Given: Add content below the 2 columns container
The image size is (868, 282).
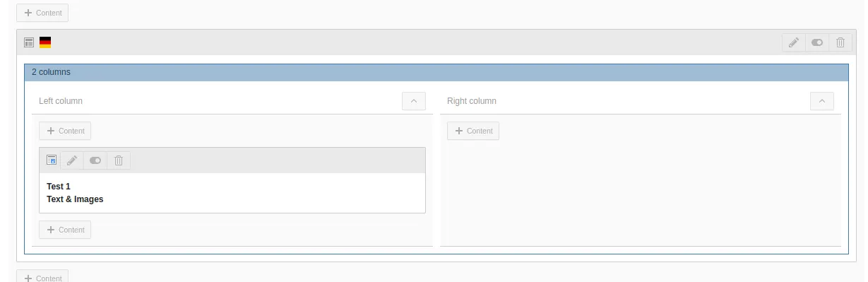Looking at the screenshot, I should click(42, 277).
